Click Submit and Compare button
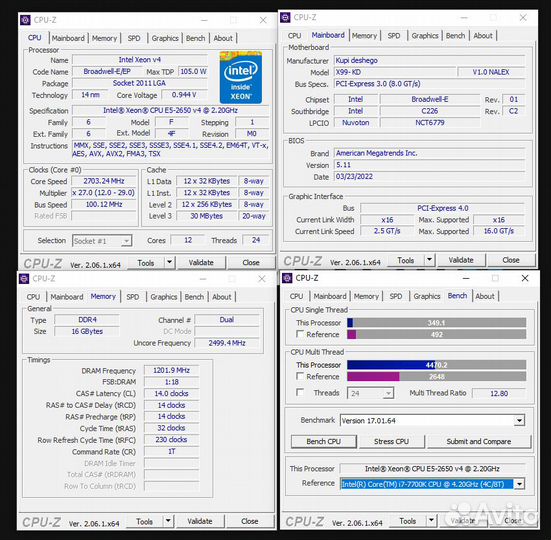This screenshot has width=551, height=540. point(479,441)
